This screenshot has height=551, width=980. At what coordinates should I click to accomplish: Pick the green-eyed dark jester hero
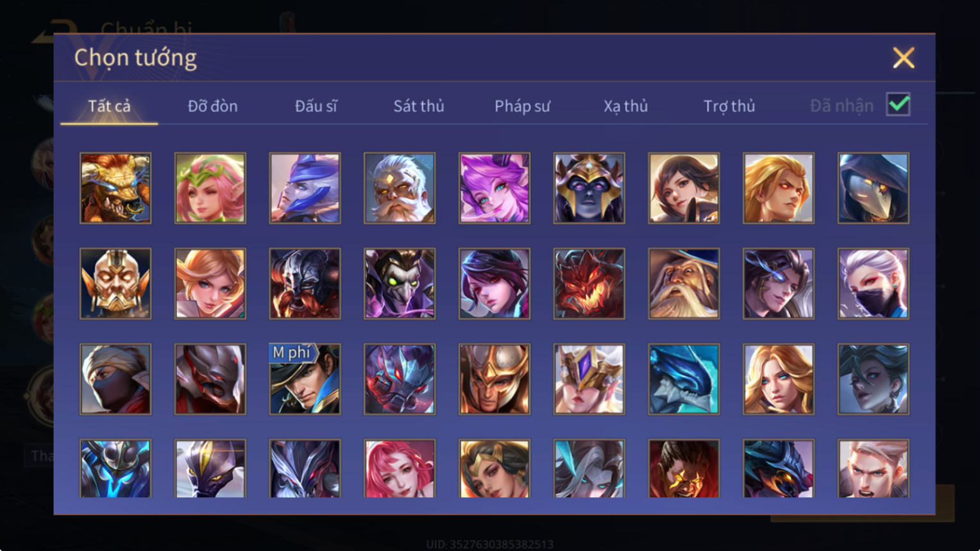click(x=400, y=284)
